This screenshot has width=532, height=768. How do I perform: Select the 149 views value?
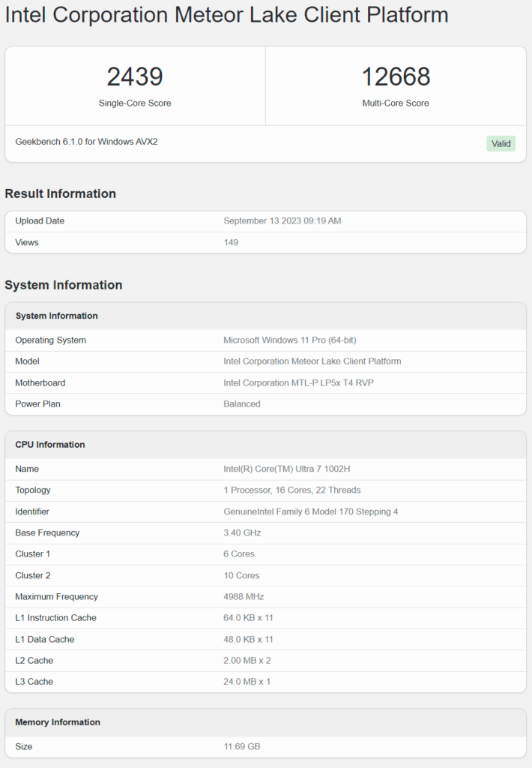(x=231, y=242)
